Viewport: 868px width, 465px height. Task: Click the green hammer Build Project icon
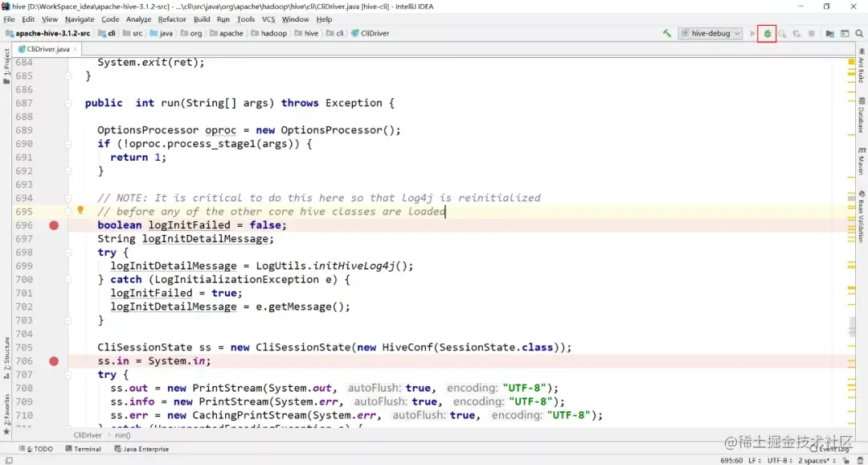click(667, 34)
